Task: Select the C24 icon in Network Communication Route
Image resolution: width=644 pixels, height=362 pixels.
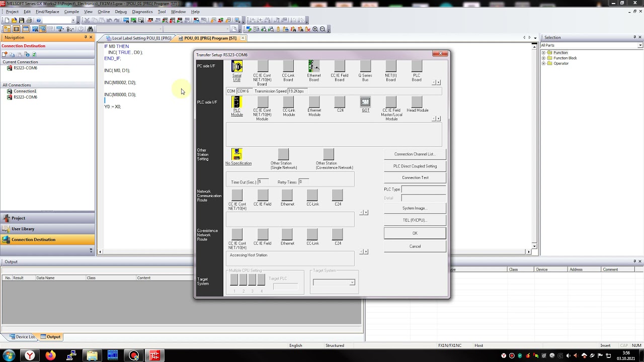Action: tap(338, 195)
